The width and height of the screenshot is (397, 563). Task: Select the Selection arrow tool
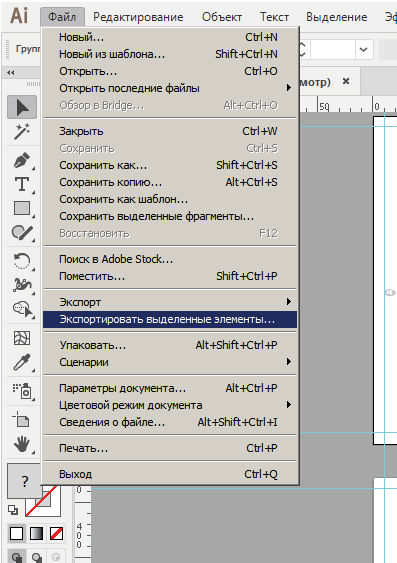point(22,107)
